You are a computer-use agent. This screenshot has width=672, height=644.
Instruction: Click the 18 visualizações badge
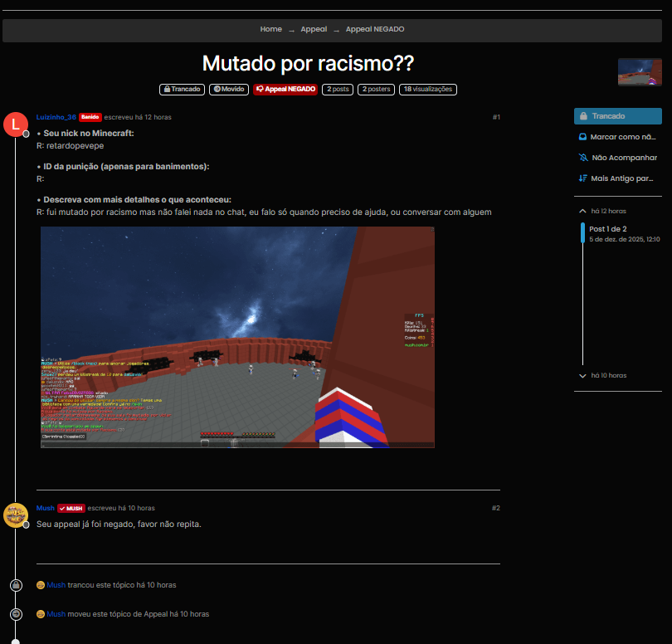coord(428,89)
